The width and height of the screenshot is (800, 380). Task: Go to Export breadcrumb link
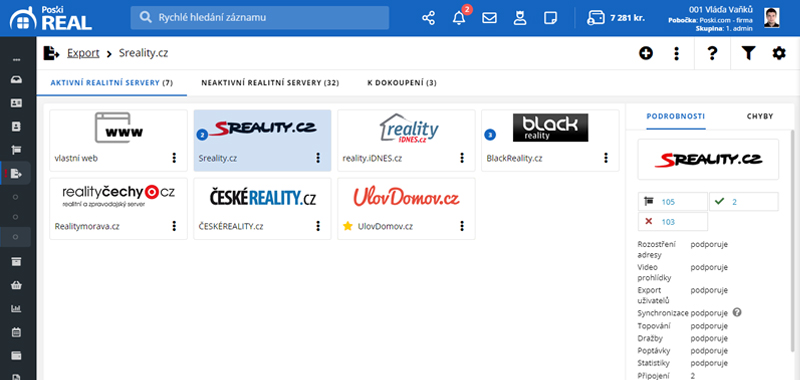83,53
